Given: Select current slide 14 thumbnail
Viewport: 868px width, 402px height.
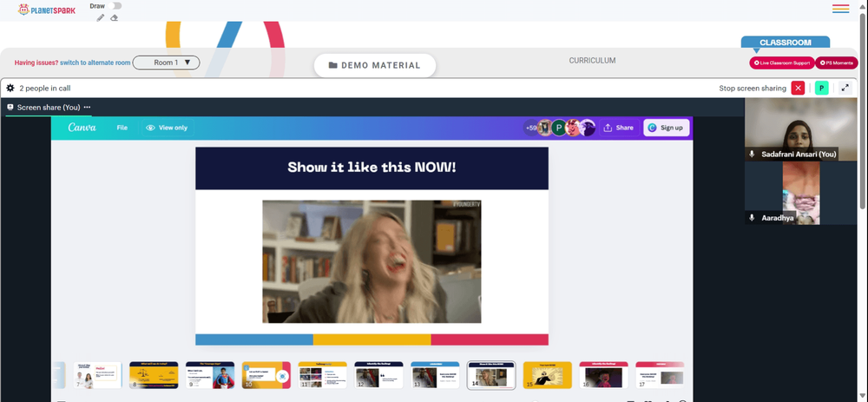Looking at the screenshot, I should 491,375.
